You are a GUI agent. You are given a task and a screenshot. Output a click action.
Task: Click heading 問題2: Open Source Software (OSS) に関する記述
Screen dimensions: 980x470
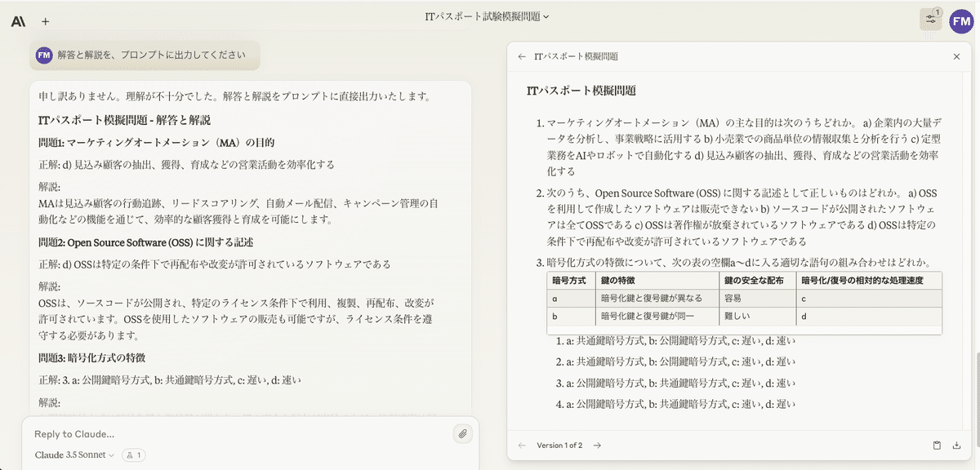coord(146,242)
